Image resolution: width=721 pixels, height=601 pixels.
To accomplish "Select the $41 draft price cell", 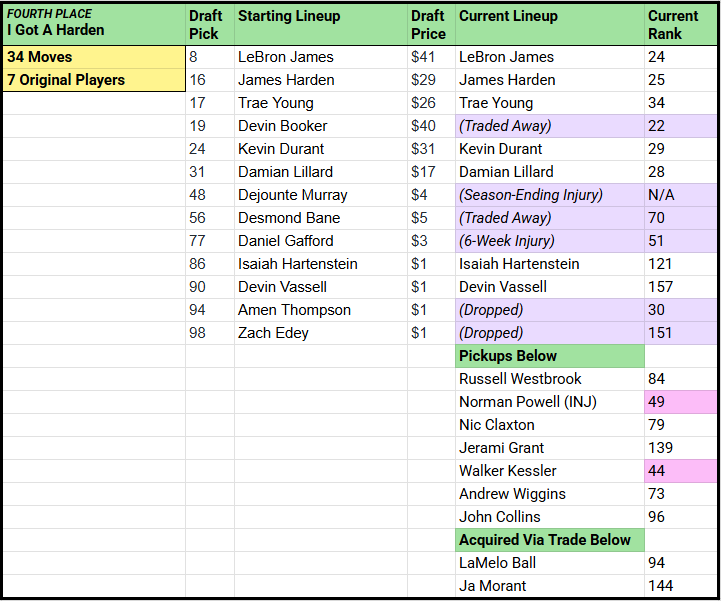I will (430, 57).
